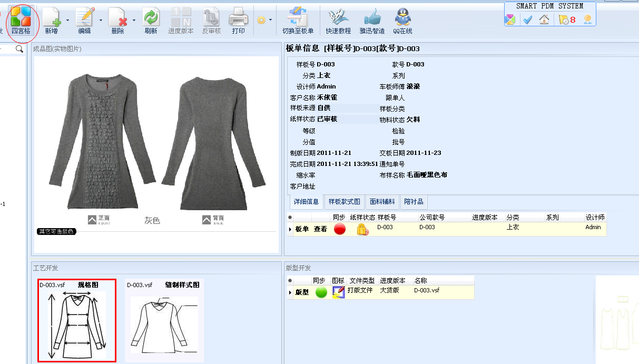Screen dimensions: 639x364
Task: Click the pencil file icon in 版型 row
Action: pyautogui.click(x=338, y=292)
